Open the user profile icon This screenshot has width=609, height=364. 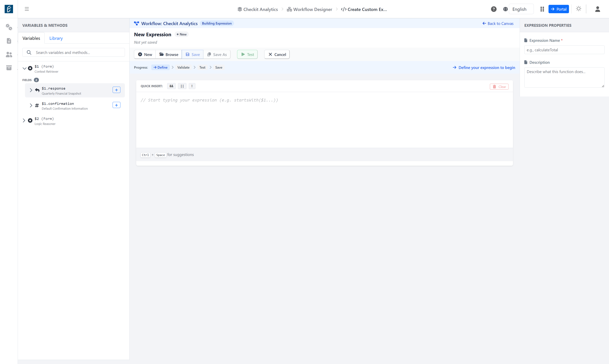597,9
